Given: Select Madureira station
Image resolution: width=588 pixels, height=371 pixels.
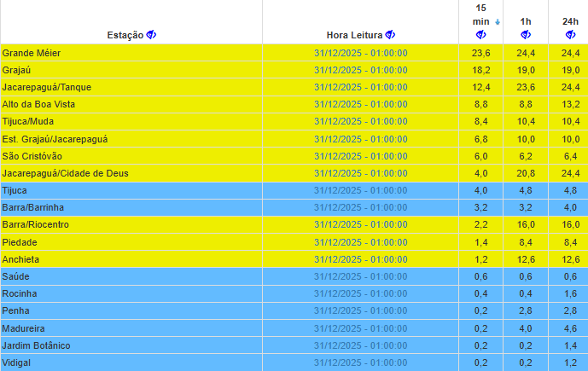Looking at the screenshot, I should click(23, 328).
